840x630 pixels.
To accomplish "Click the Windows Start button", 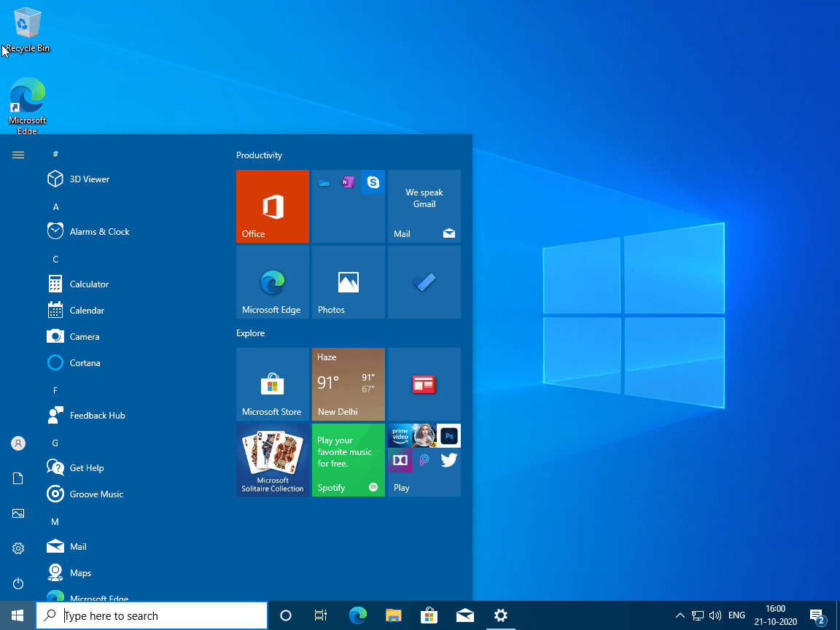I will coord(17,615).
